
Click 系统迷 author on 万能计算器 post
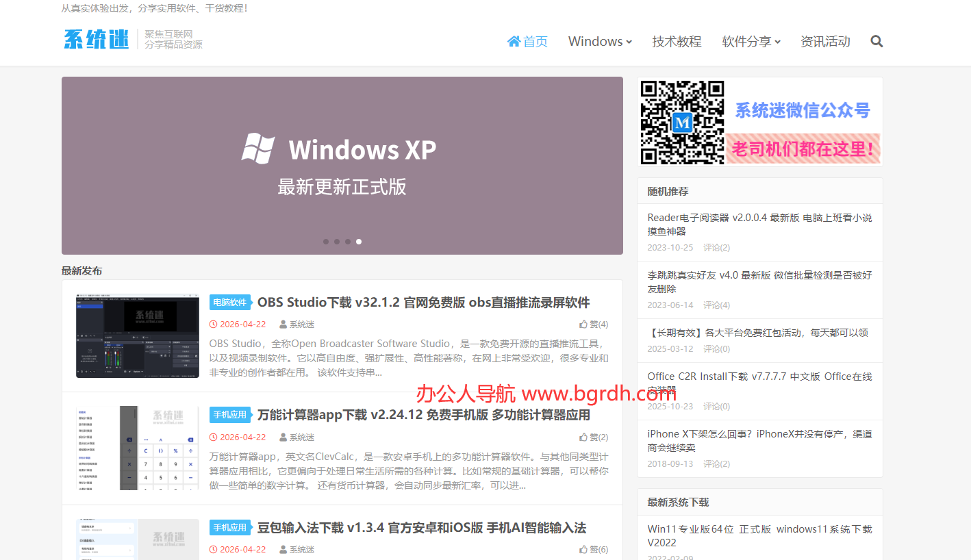pyautogui.click(x=302, y=437)
